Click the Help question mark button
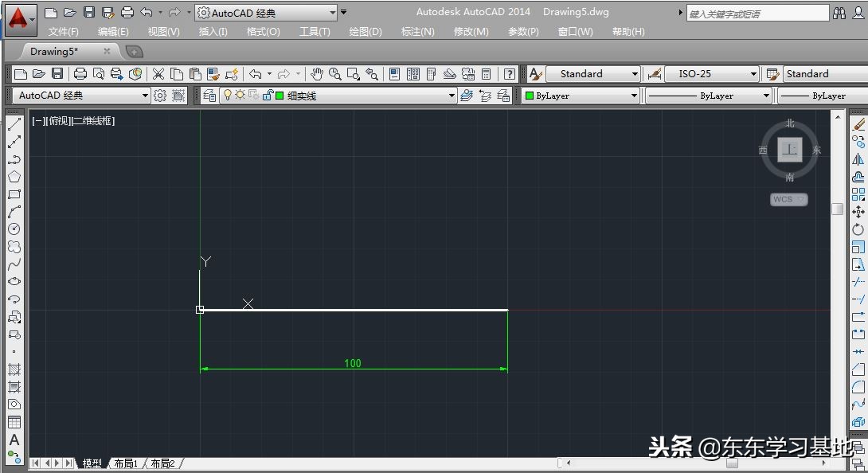The image size is (868, 473). point(510,74)
